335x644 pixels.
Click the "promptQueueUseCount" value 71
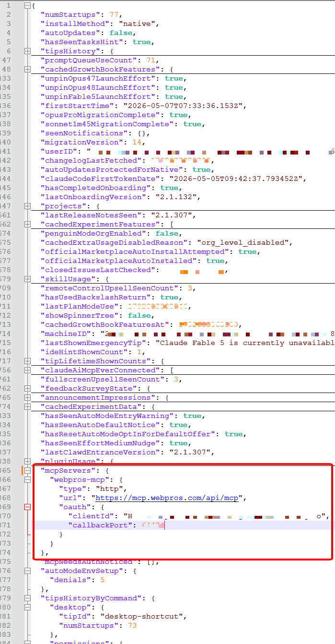tap(150, 60)
